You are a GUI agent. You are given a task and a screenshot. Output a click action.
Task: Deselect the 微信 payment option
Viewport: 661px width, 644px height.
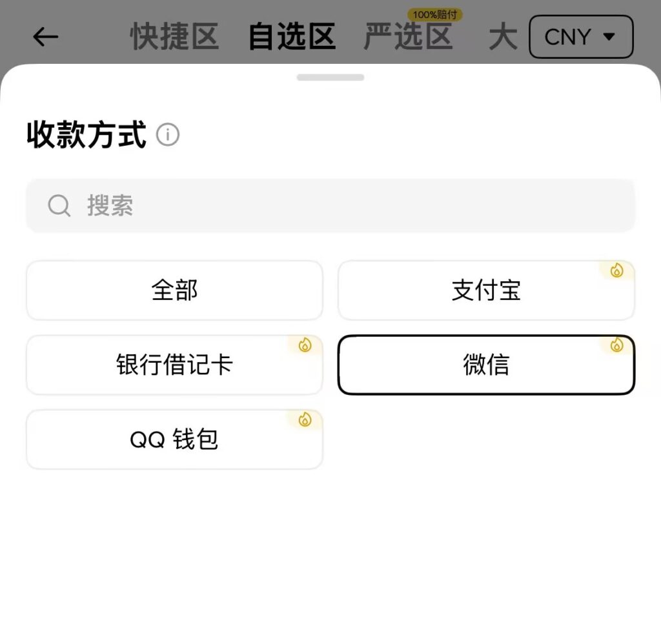pos(486,365)
